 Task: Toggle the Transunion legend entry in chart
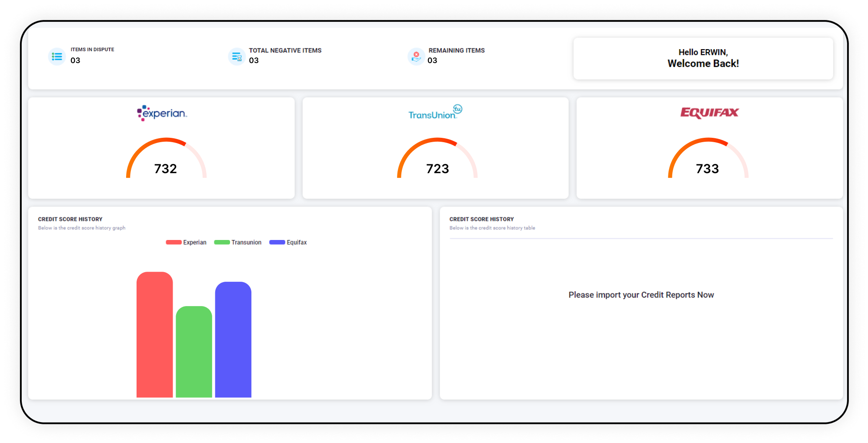tap(238, 242)
